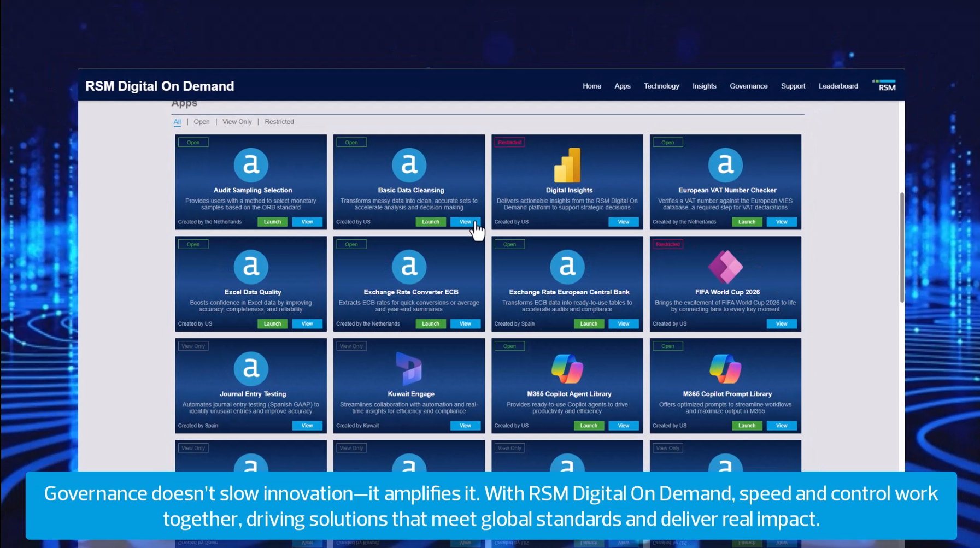
Task: Click the Restricted badge on Digital Insights
Action: click(509, 142)
